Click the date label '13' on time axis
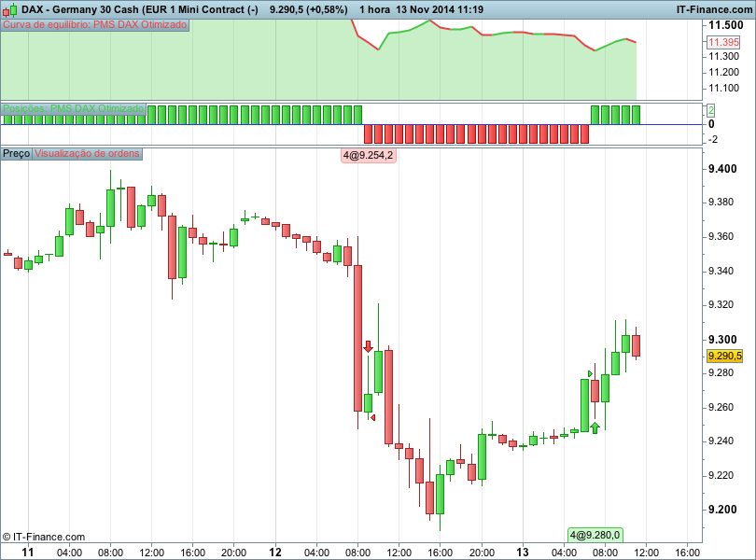The height and width of the screenshot is (560, 756). pos(523,552)
